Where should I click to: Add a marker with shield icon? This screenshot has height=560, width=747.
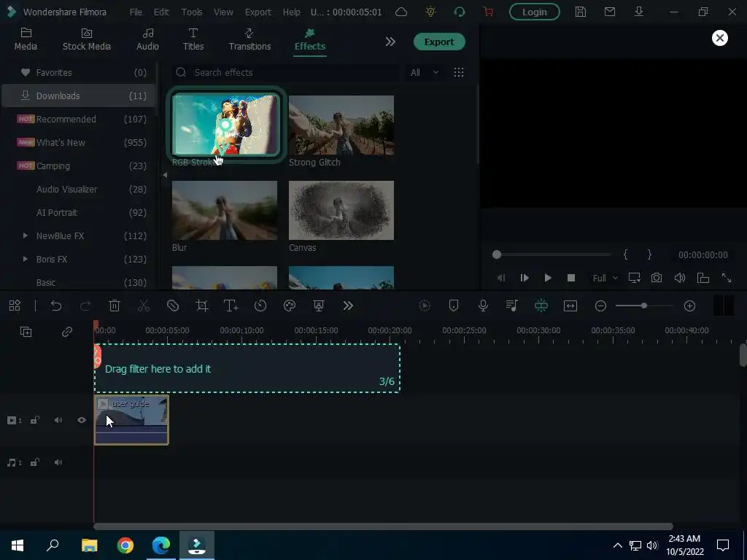click(454, 306)
